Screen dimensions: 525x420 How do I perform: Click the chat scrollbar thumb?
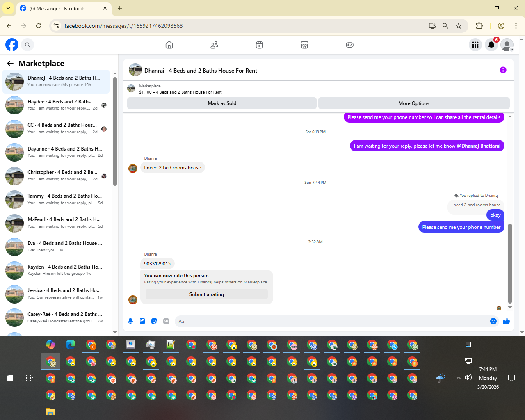pyautogui.click(x=510, y=263)
